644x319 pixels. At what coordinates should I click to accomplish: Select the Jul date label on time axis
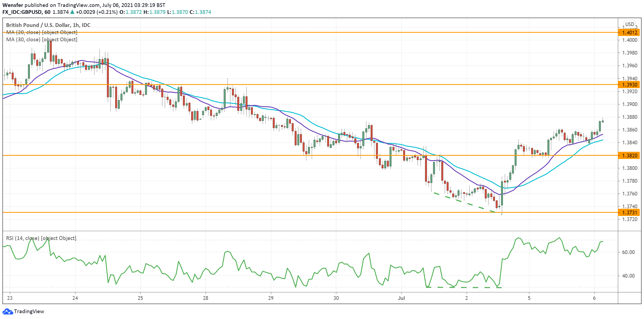tap(401, 298)
